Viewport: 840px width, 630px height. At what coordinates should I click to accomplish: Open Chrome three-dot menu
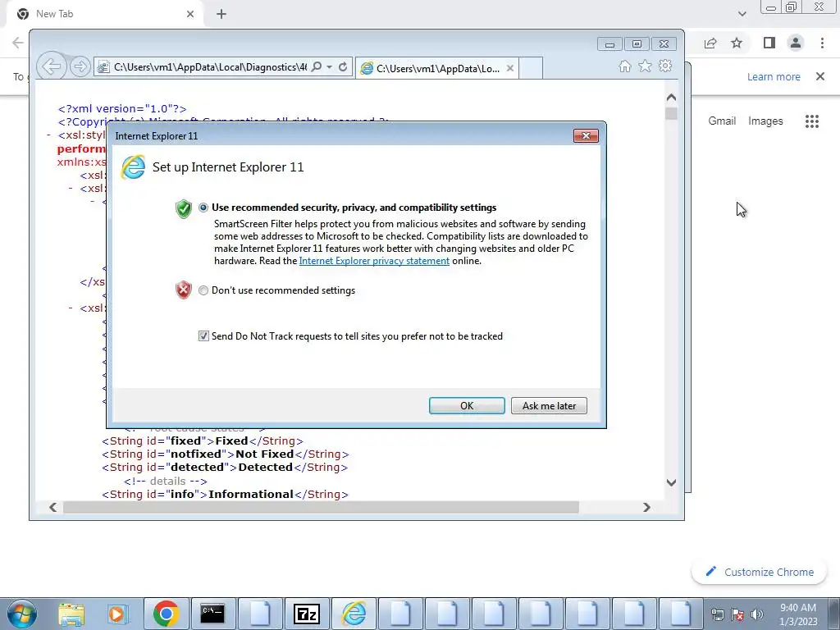pos(822,43)
